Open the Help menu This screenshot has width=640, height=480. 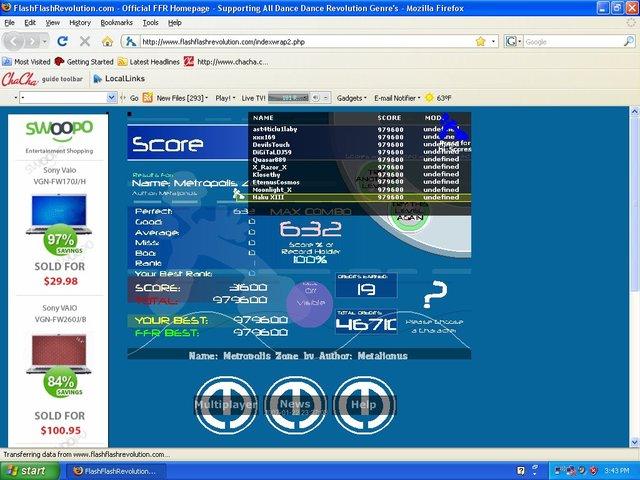(175, 22)
